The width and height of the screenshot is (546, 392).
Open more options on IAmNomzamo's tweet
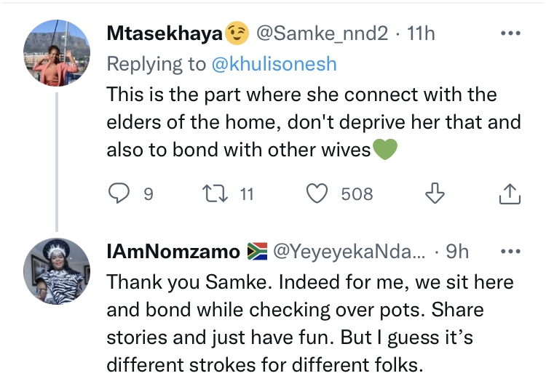(x=510, y=251)
